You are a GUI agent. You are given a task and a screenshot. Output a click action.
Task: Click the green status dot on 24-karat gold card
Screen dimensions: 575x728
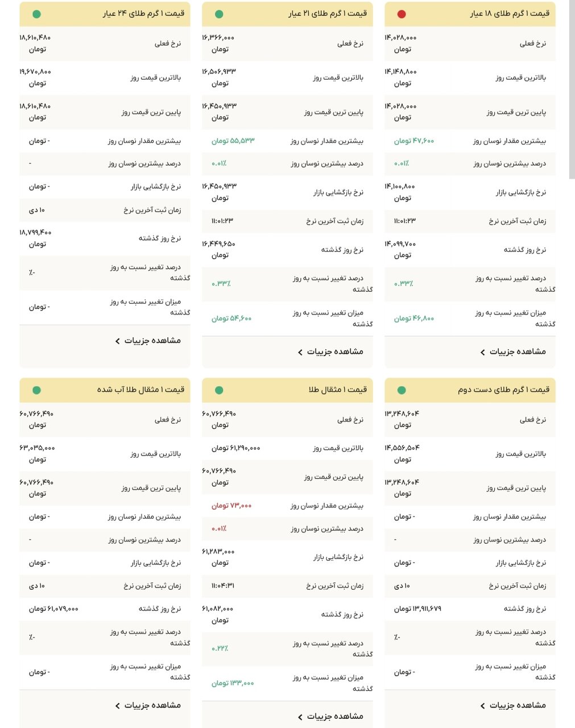[x=36, y=14]
